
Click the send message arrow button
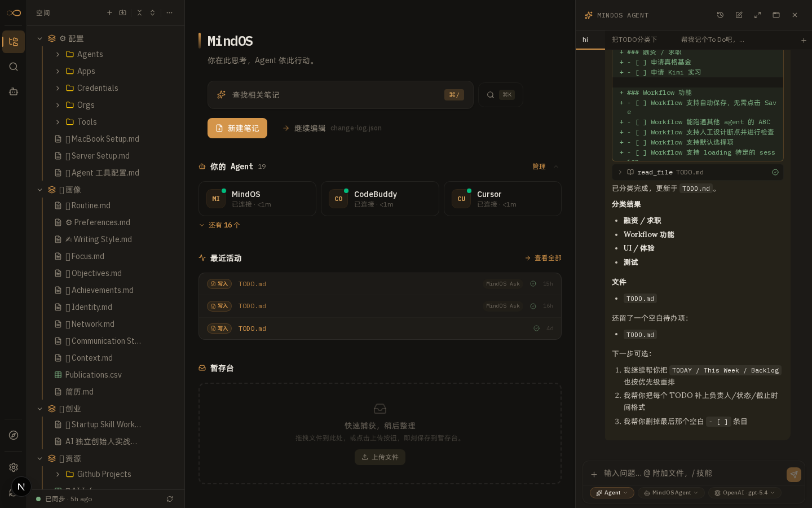(x=794, y=475)
